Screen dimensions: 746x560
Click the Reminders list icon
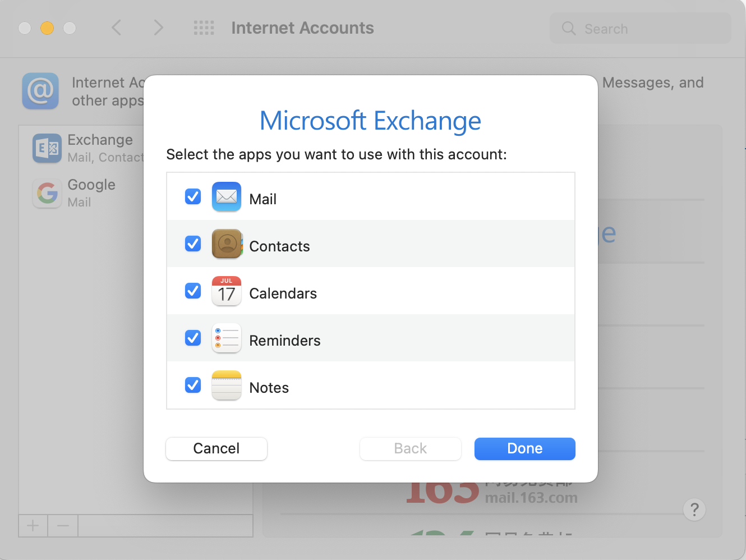pos(227,338)
